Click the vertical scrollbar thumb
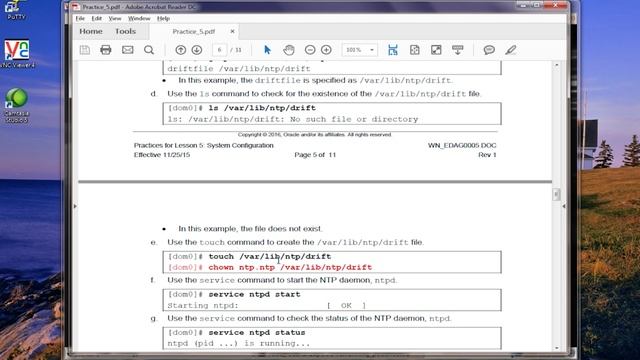This screenshot has height=360, width=640. (x=556, y=194)
